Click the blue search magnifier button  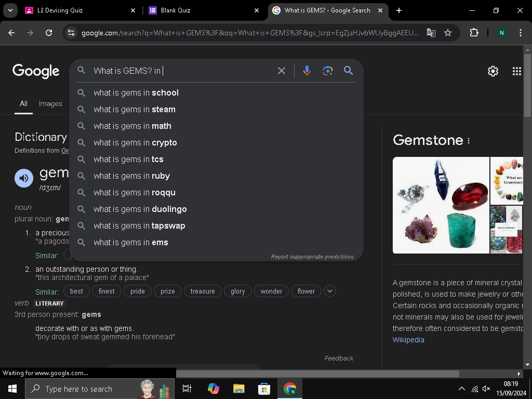pyautogui.click(x=348, y=71)
